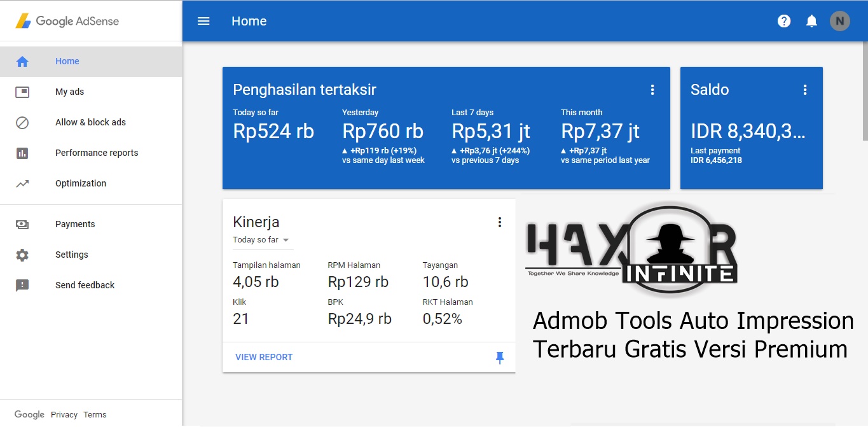Image resolution: width=868 pixels, height=427 pixels.
Task: Go to Home in sidebar
Action: [91, 62]
